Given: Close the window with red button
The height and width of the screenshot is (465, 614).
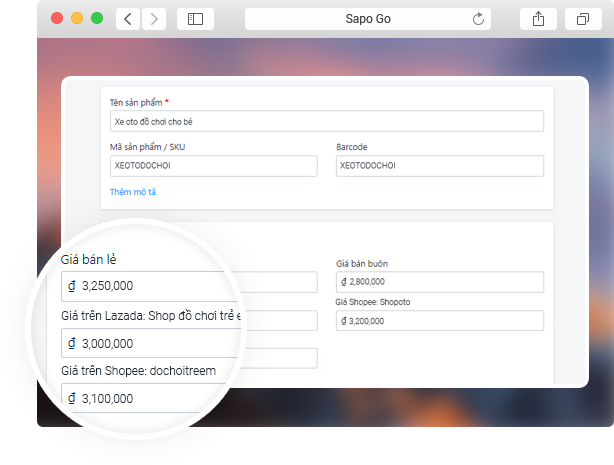Looking at the screenshot, I should (57, 18).
